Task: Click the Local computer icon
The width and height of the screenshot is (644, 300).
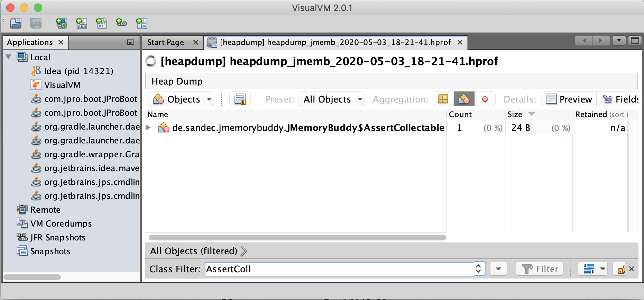Action: click(22, 57)
